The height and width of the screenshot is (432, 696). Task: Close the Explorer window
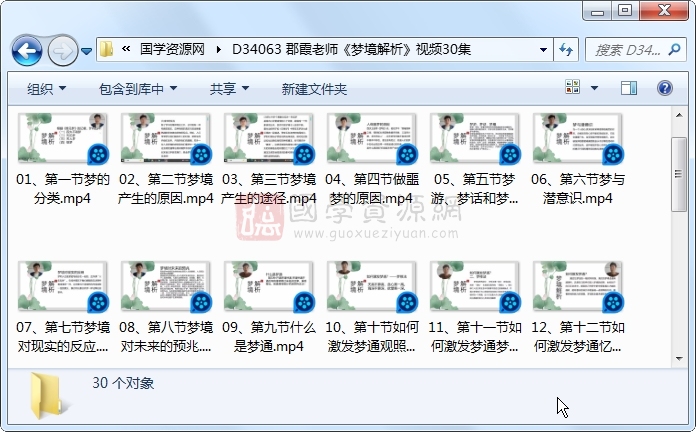click(x=664, y=11)
